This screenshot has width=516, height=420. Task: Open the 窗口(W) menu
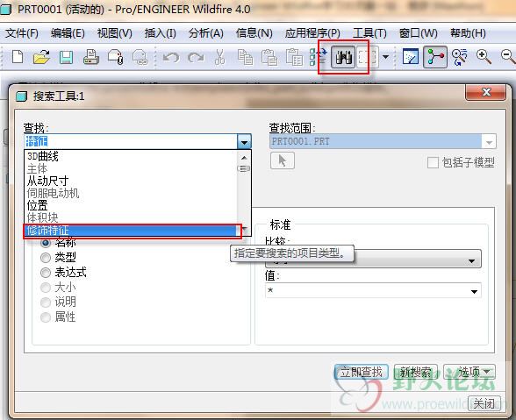point(419,33)
